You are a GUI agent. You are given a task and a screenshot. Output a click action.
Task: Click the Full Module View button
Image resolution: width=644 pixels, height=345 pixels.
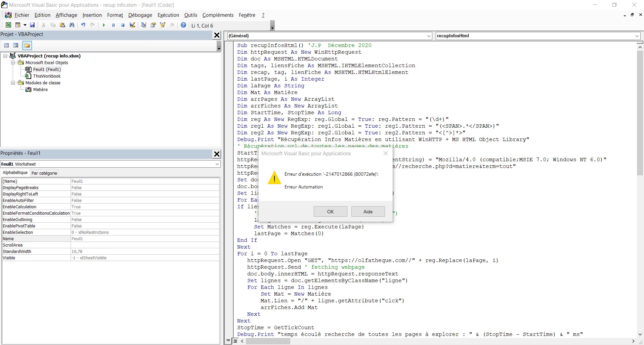[x=235, y=341]
